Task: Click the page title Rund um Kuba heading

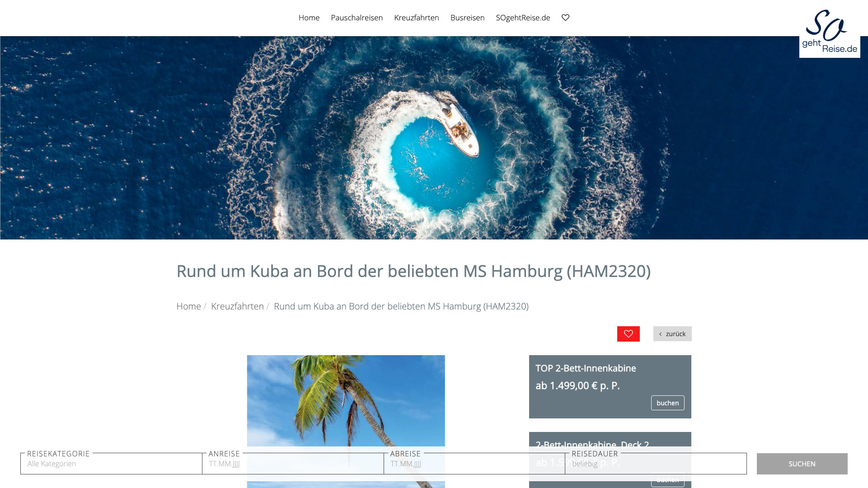Action: click(x=413, y=271)
